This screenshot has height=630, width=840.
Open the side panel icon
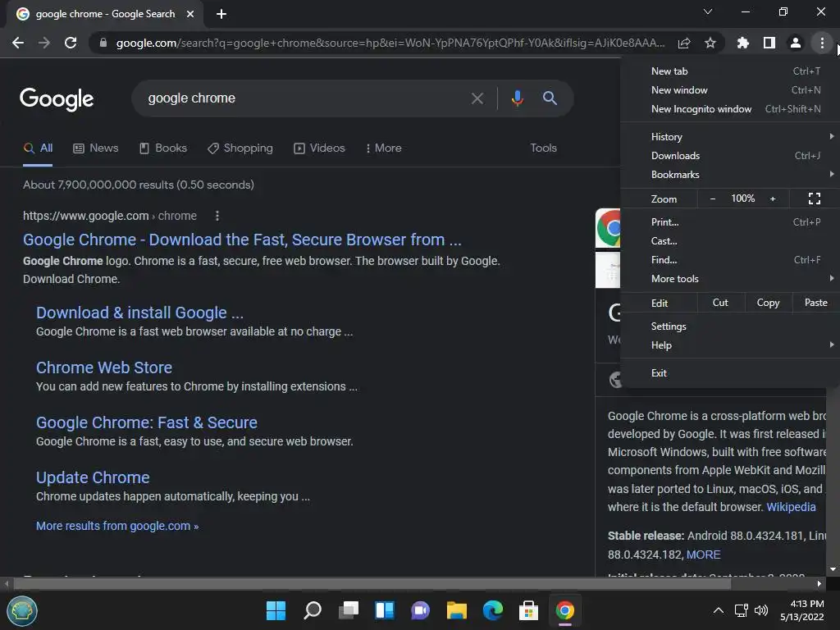coord(769,43)
